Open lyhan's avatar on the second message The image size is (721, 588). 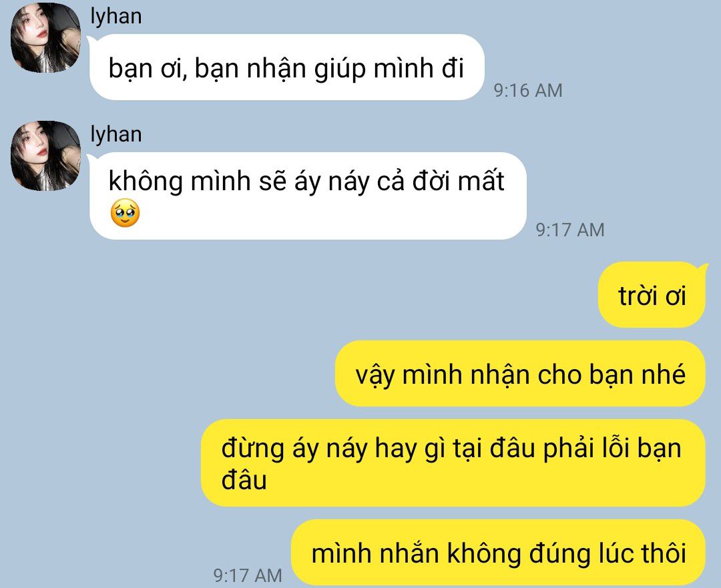pos(45,156)
